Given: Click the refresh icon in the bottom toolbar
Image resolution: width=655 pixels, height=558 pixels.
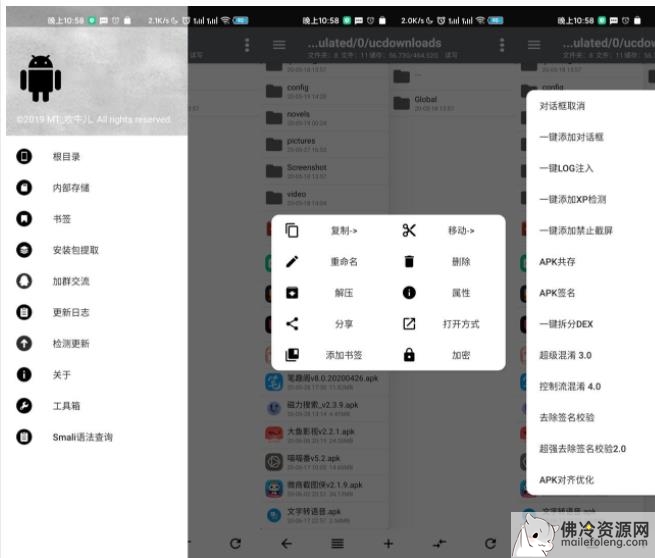Looking at the screenshot, I should coord(236,543).
